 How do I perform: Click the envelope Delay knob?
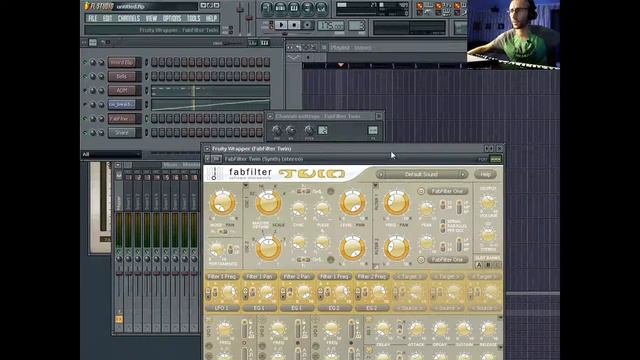click(x=383, y=329)
